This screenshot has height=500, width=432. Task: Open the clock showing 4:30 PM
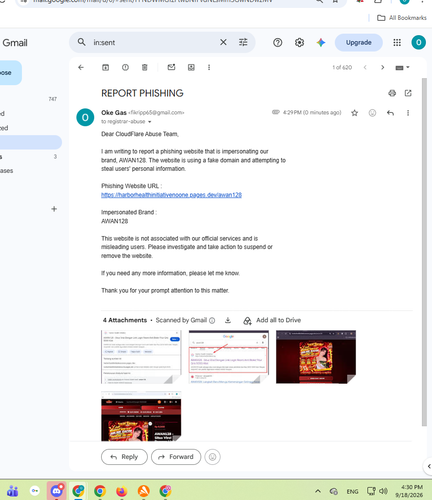point(409,491)
